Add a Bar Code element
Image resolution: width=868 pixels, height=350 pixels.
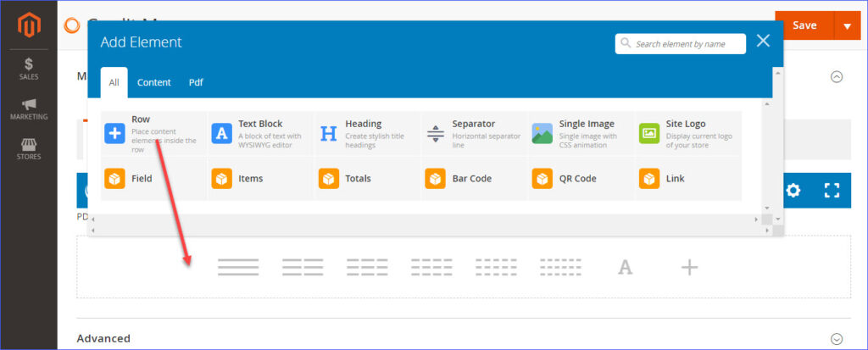tap(474, 178)
